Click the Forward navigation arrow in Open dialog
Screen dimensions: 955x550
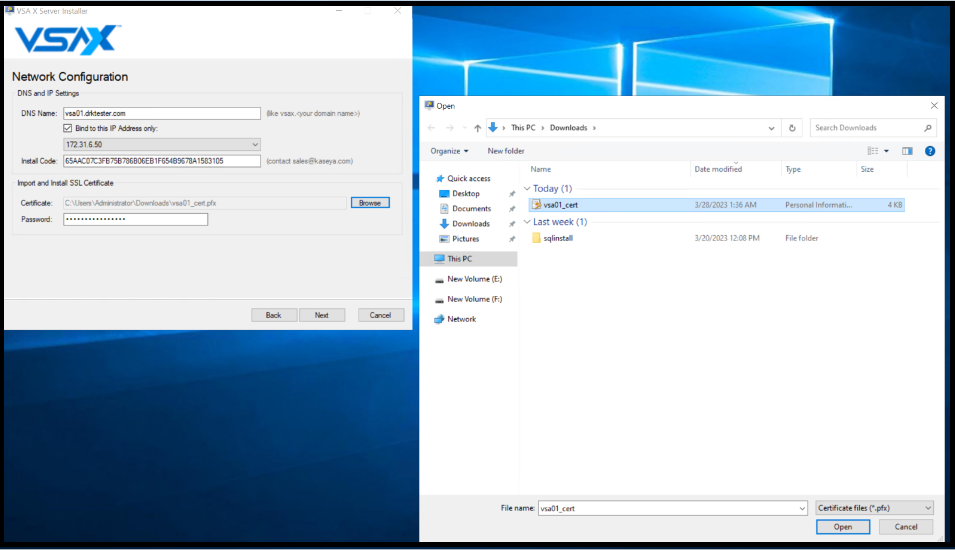(x=450, y=128)
